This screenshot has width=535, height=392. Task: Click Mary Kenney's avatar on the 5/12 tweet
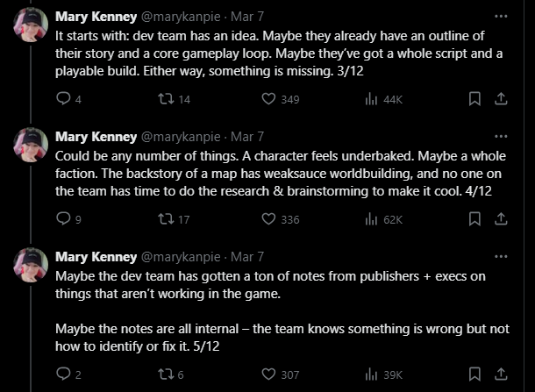[x=31, y=265]
